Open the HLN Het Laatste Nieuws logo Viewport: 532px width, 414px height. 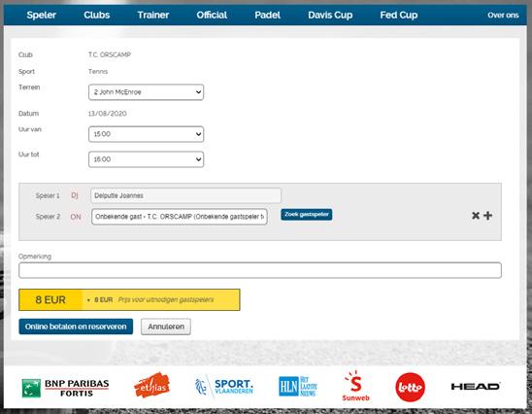coord(298,386)
